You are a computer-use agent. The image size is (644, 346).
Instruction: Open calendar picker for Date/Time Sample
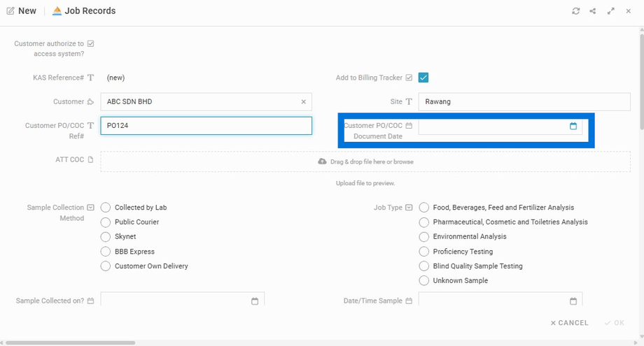(x=573, y=301)
